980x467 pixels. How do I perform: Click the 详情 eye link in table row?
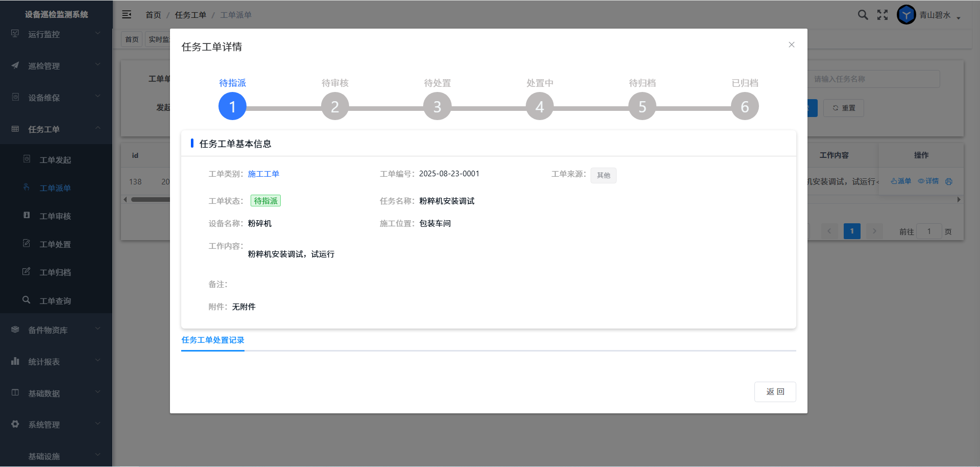(x=928, y=181)
